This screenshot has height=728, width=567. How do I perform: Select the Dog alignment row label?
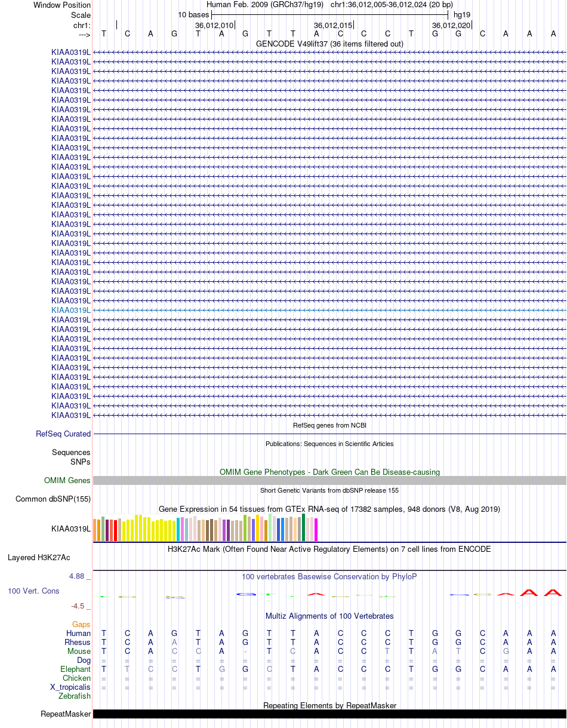click(84, 660)
